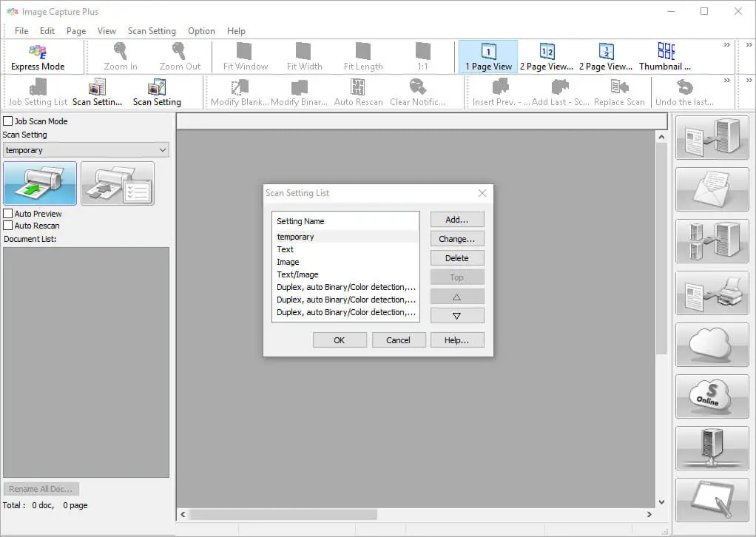Open the File menu
Viewport: 756px width, 537px height.
pos(21,31)
